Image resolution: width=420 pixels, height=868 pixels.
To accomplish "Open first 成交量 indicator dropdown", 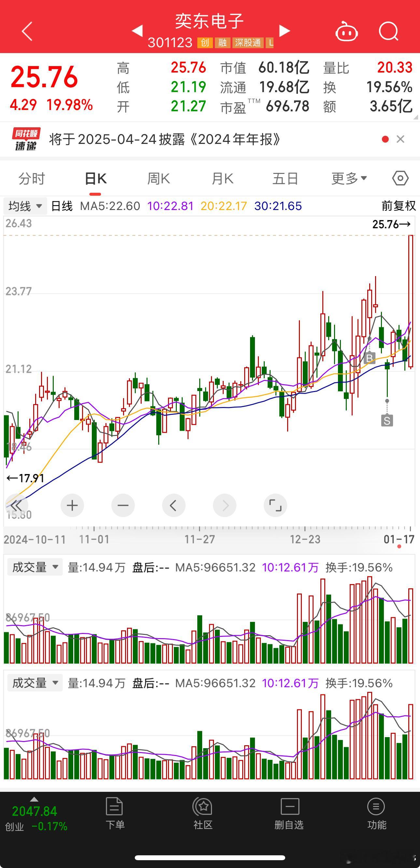I will [35, 567].
